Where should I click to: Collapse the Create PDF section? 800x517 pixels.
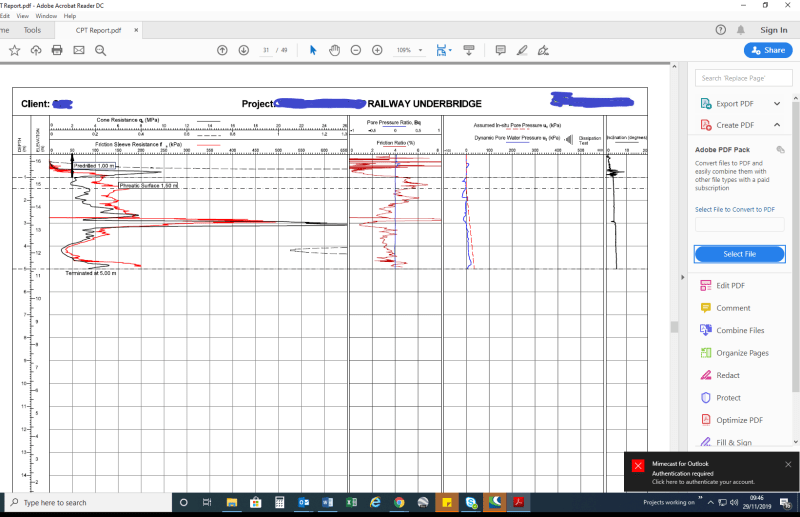777,125
